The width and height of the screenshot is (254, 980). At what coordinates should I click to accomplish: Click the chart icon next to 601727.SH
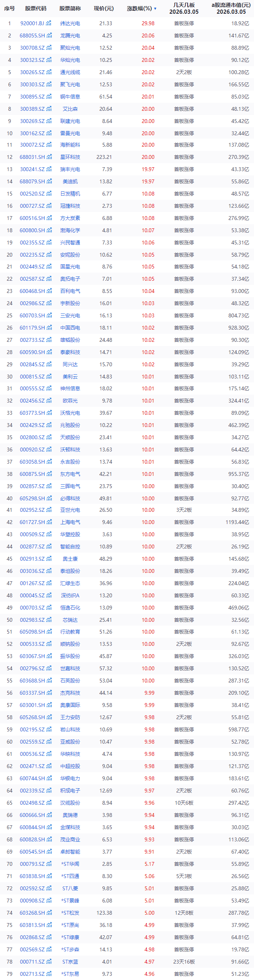(49, 522)
